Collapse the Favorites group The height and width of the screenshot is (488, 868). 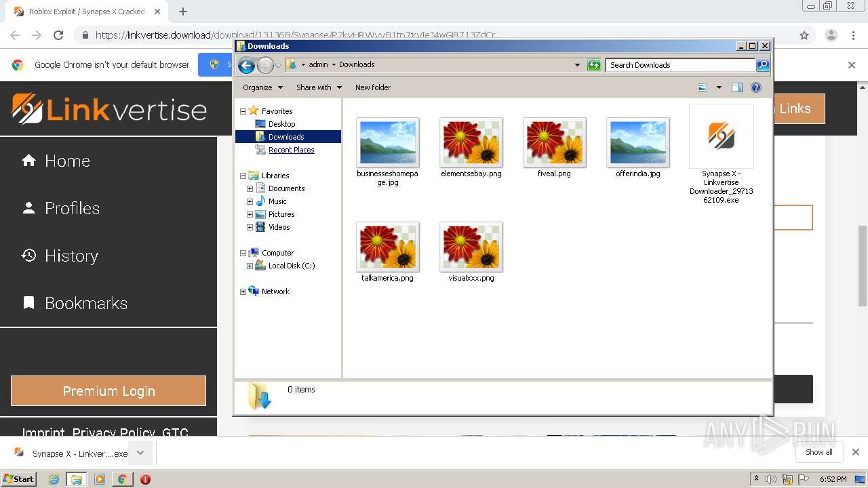pos(243,111)
